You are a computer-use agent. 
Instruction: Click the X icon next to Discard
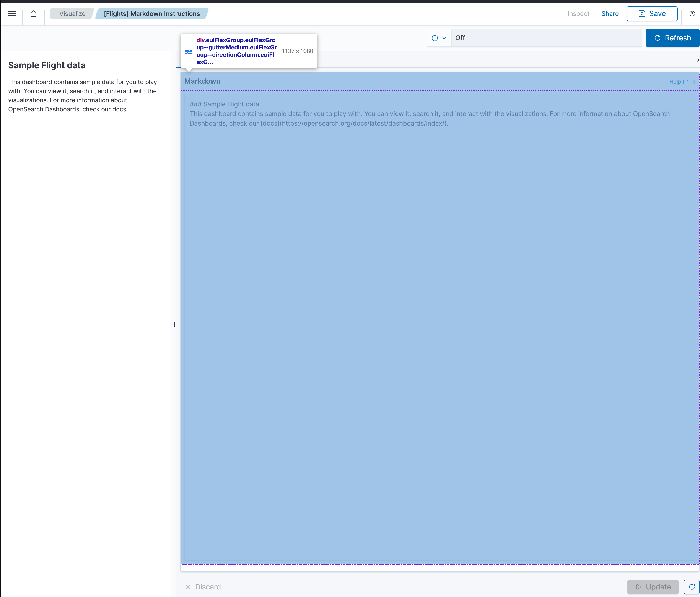coord(189,587)
